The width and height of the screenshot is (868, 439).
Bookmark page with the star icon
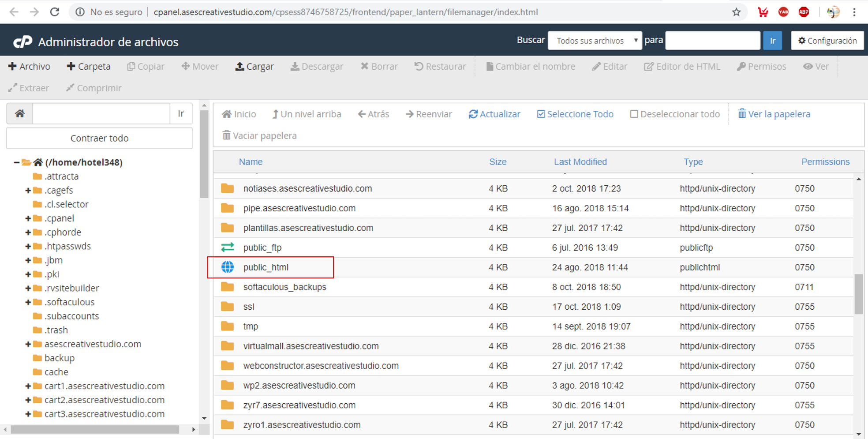(x=736, y=12)
